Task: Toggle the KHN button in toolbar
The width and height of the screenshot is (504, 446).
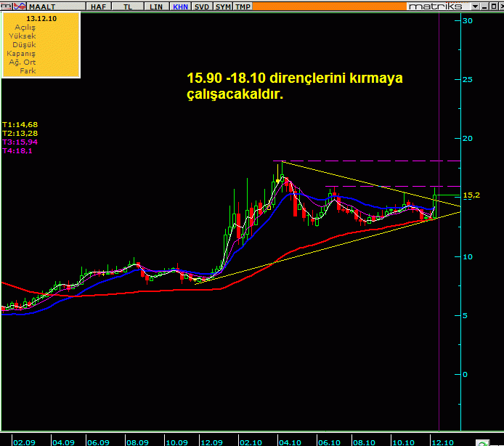Action: (x=180, y=6)
